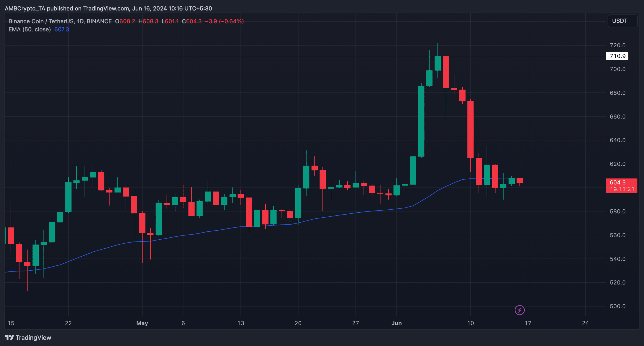Click the date 27 on the time axis
The image size is (644, 346).
[x=355, y=323]
